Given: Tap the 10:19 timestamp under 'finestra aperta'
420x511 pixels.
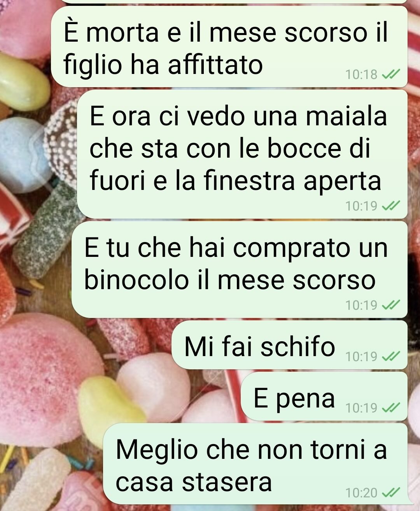Looking at the screenshot, I should point(361,206).
